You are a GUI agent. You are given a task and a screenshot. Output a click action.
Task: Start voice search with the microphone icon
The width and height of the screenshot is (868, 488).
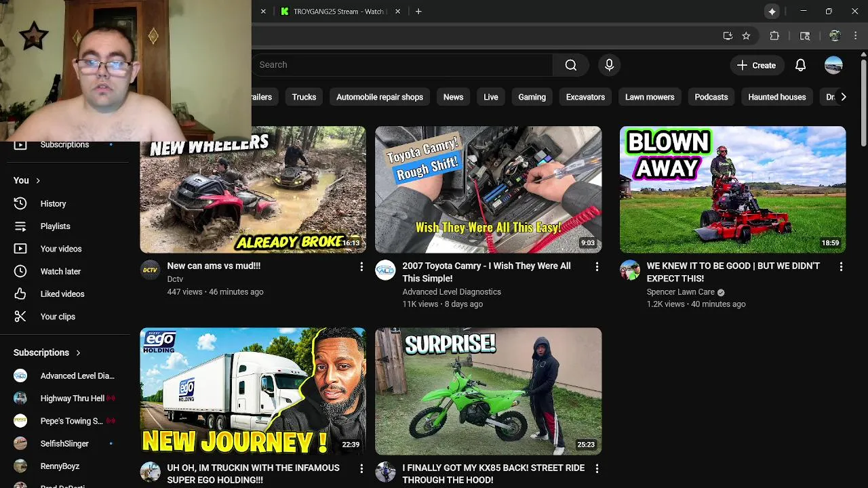coord(609,65)
